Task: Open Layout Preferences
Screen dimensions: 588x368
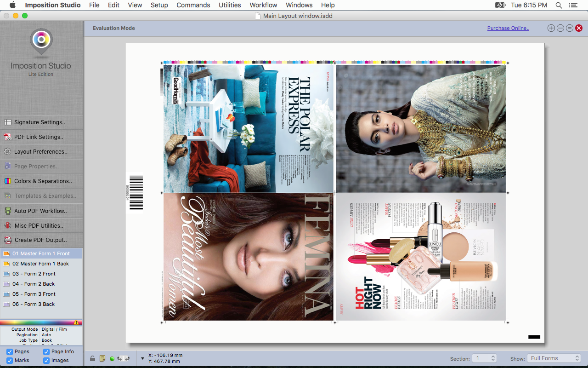Action: coord(41,152)
